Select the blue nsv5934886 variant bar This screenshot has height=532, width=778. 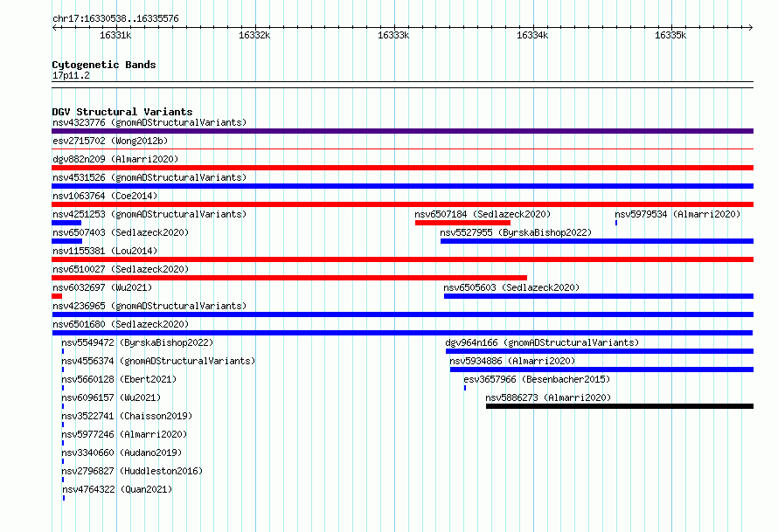click(x=601, y=370)
